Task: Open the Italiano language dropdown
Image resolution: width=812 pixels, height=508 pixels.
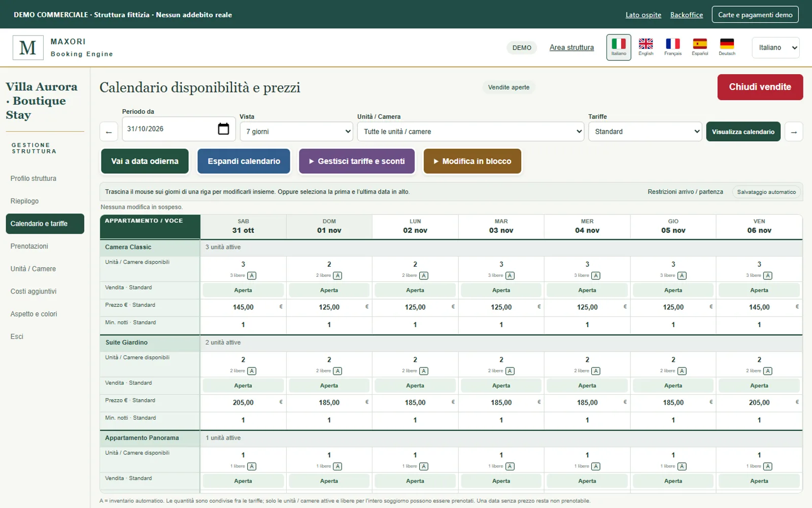Action: point(775,48)
